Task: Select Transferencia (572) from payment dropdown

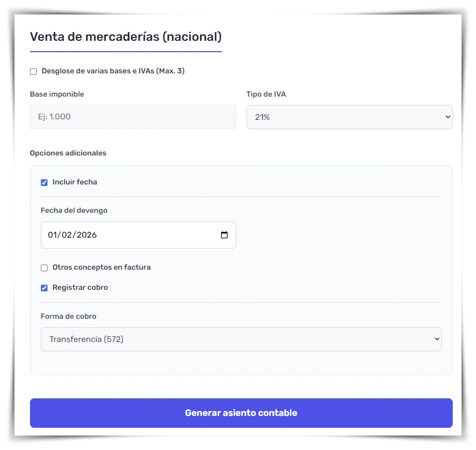Action: (x=241, y=339)
